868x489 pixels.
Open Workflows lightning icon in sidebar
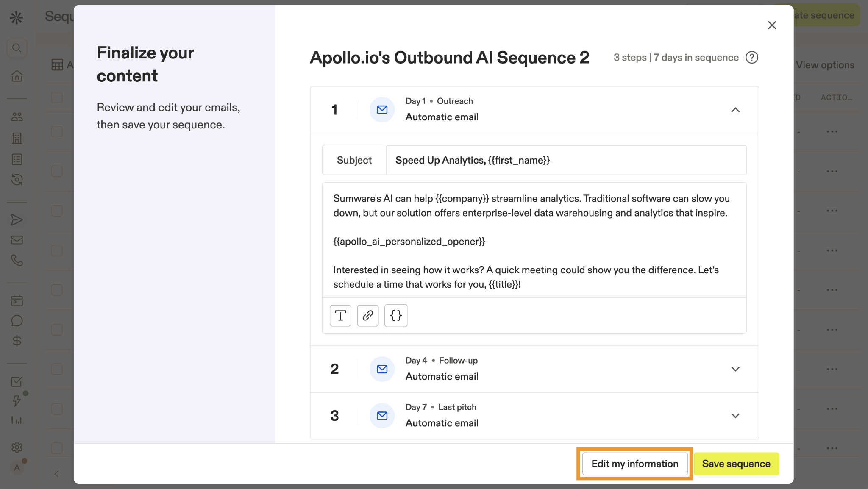pos(17,401)
